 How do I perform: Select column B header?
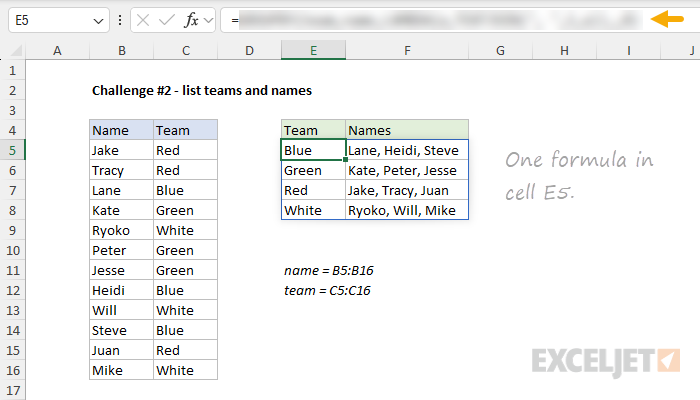pos(121,50)
